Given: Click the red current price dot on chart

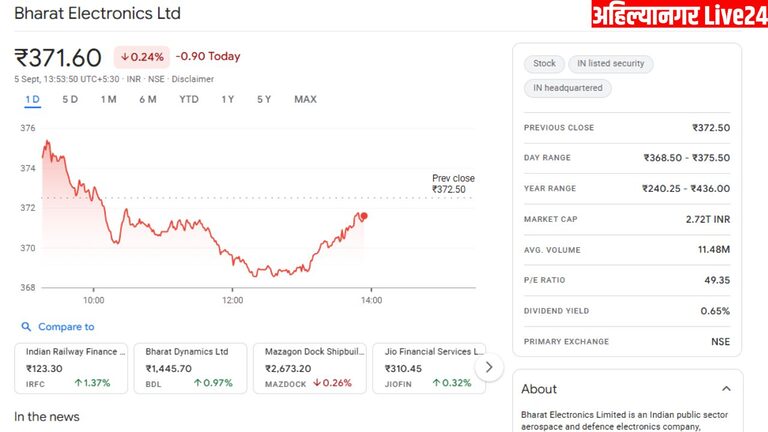Looking at the screenshot, I should tap(363, 216).
